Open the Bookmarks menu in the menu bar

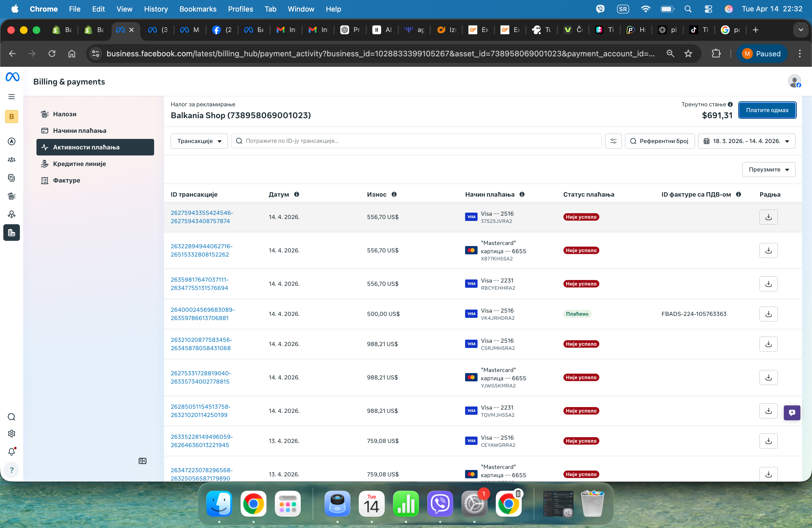pos(198,9)
